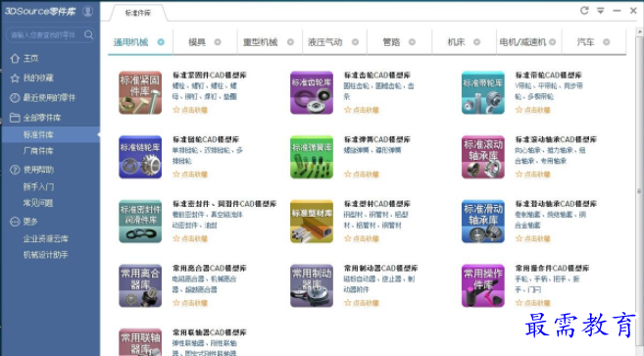The image size is (644, 356).
Task: Click the 使用帮助 question mark icon
Action: (x=15, y=170)
